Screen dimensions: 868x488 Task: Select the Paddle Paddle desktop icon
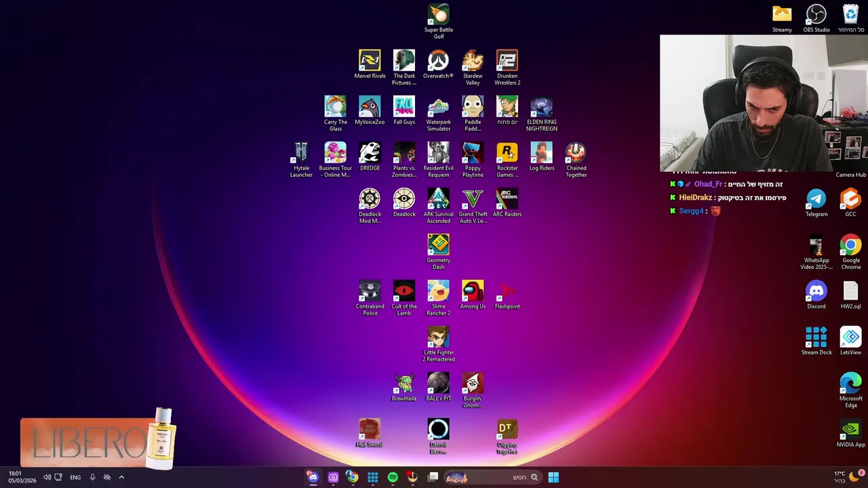click(473, 113)
